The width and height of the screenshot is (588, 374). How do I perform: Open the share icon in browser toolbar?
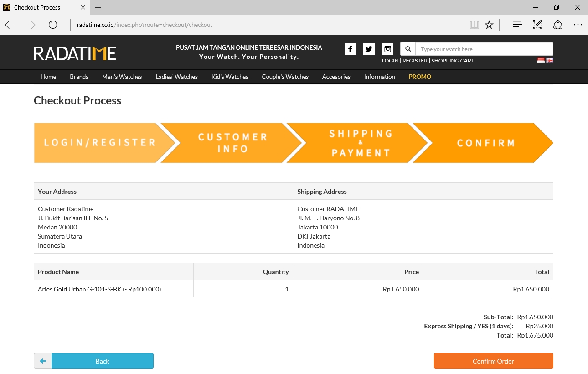(x=558, y=25)
